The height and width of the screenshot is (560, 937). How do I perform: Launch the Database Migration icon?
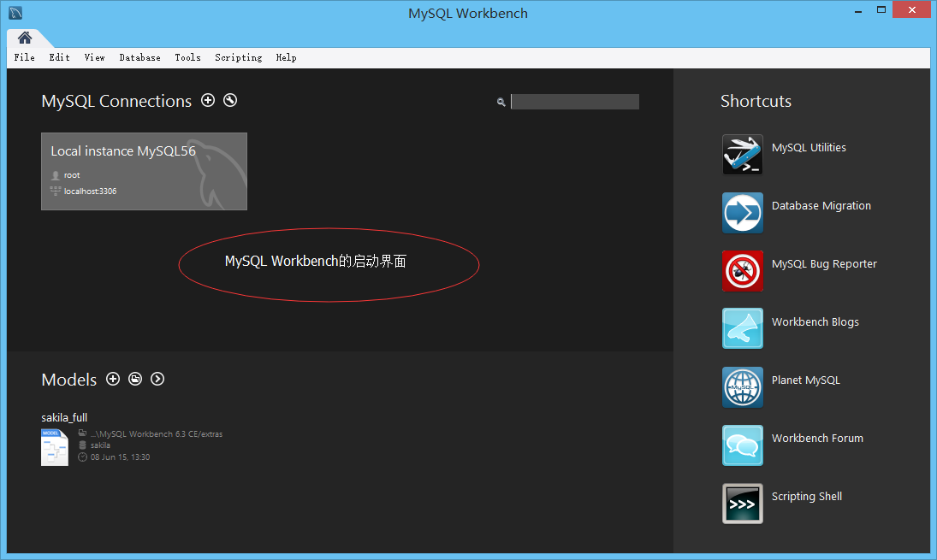(x=743, y=213)
